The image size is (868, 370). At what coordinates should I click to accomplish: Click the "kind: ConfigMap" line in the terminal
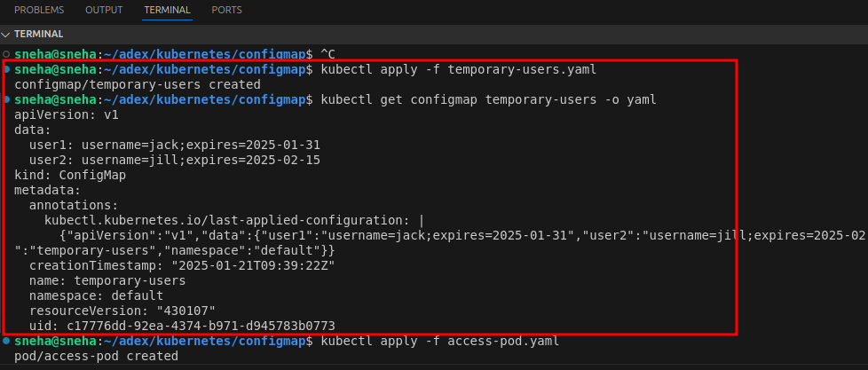[x=70, y=175]
